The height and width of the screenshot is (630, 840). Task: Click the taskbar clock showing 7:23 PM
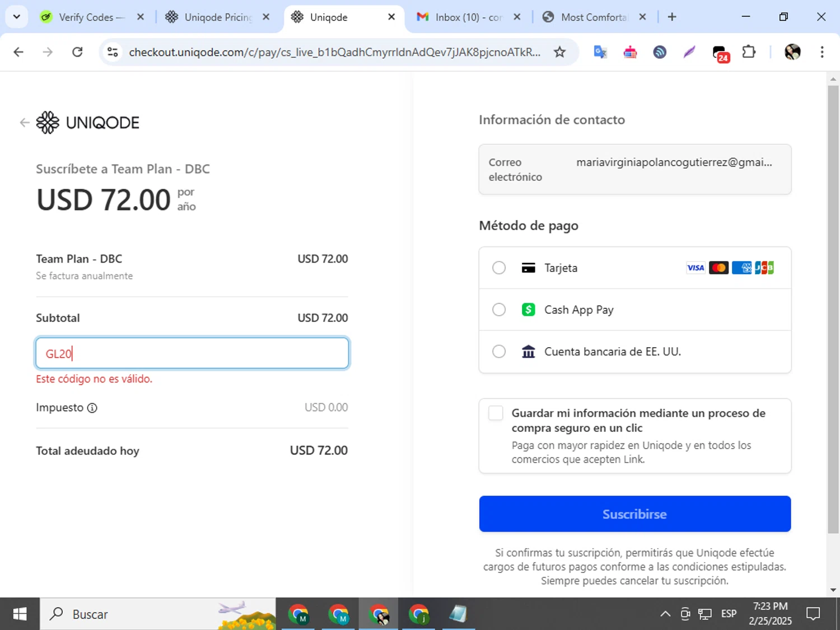point(770,614)
